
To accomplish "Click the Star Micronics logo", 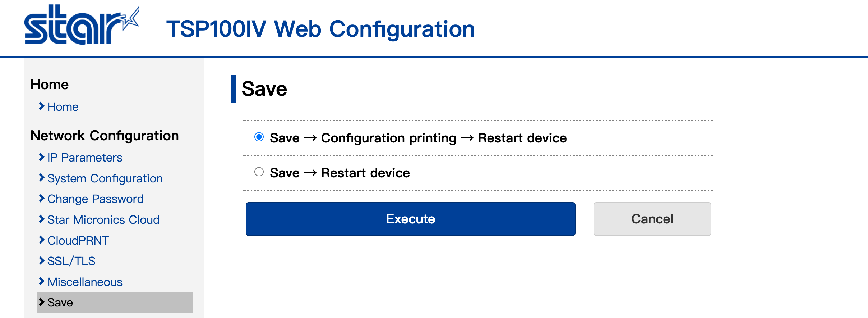I will [81, 25].
